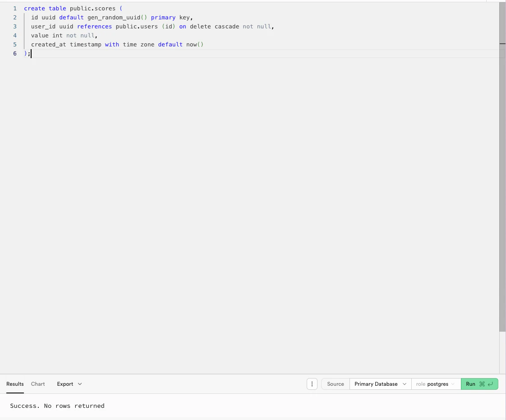Viewport: 506px width, 420px height.
Task: Open the Primary Database source selector
Action: (x=380, y=384)
